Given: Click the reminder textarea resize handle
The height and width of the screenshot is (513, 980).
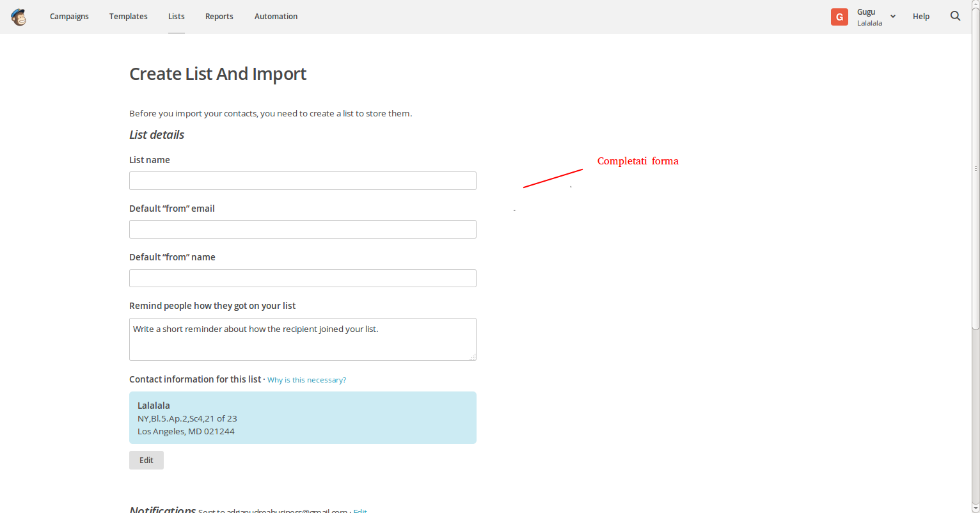Looking at the screenshot, I should pos(473,357).
